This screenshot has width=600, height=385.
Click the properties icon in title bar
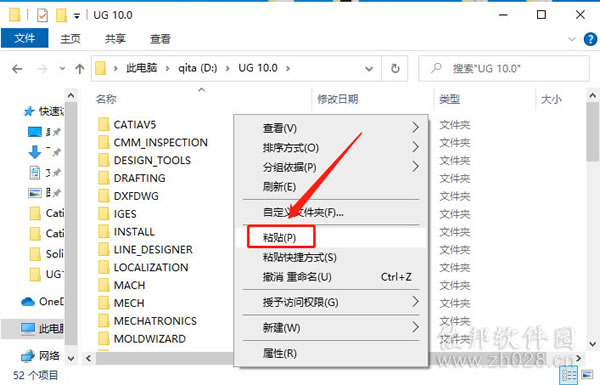click(42, 15)
